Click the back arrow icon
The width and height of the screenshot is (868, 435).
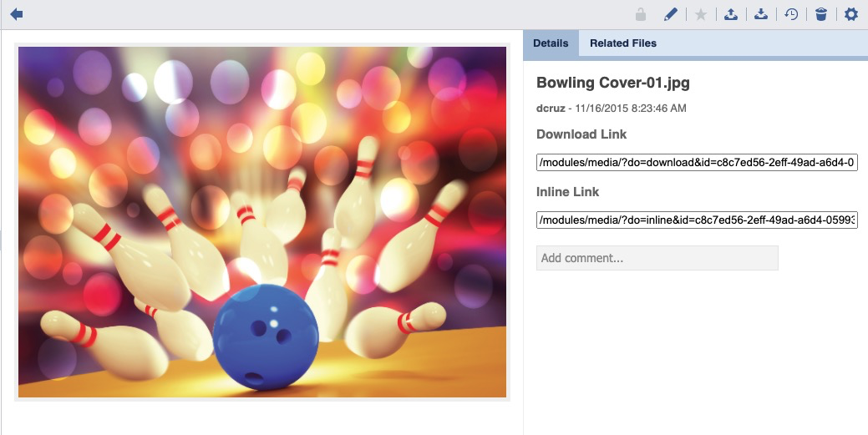(x=17, y=14)
